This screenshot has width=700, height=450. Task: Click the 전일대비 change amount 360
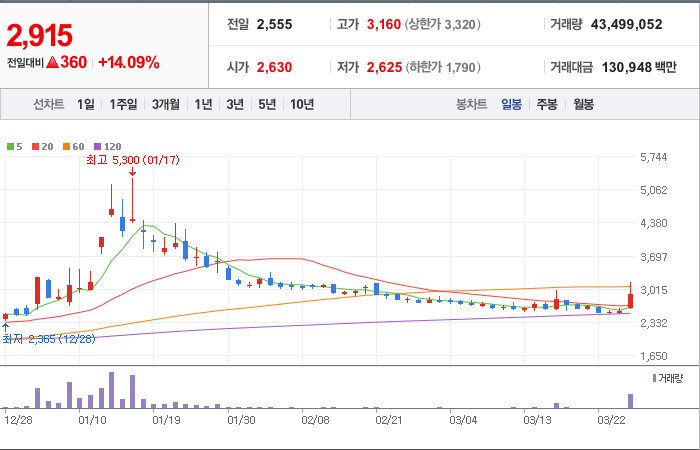tap(74, 63)
